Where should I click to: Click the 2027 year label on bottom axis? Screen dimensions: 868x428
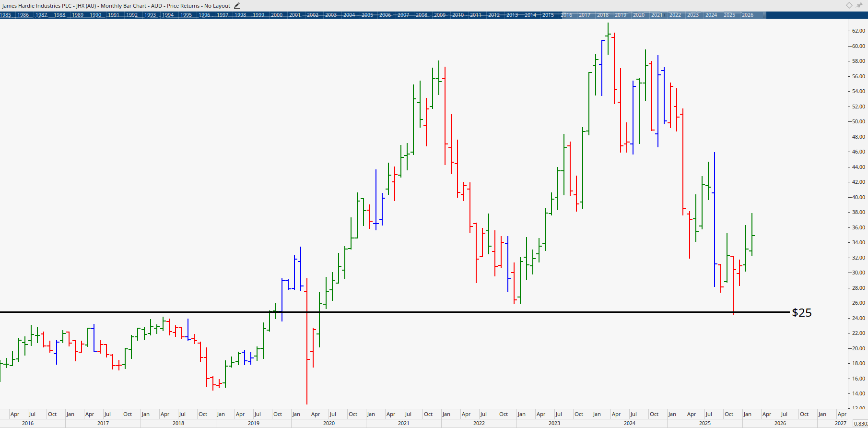(x=841, y=423)
